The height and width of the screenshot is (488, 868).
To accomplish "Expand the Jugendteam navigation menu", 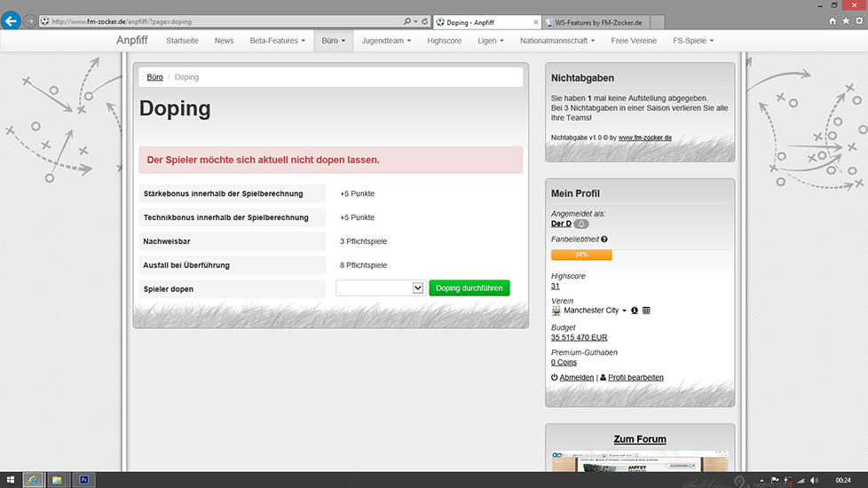I will coord(386,41).
